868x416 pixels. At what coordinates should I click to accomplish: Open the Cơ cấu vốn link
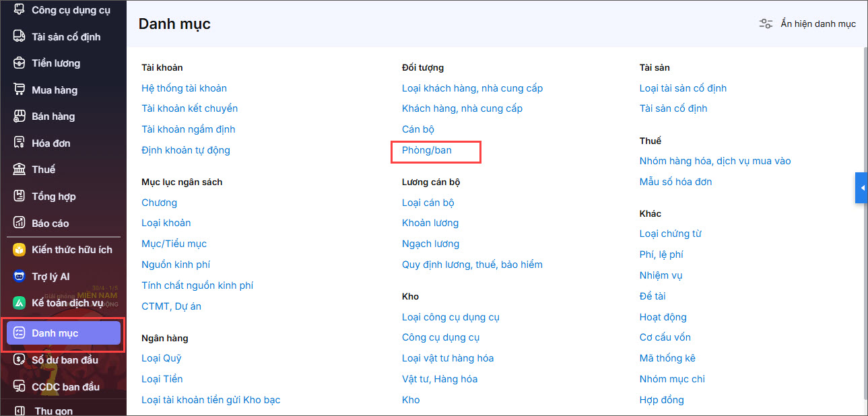coord(665,337)
